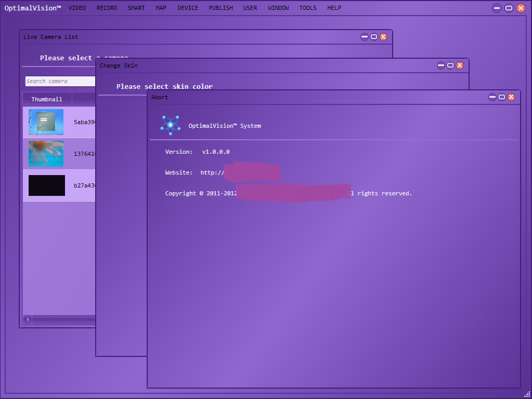Open the RECORD menu
The image size is (532, 399).
pyautogui.click(x=107, y=8)
